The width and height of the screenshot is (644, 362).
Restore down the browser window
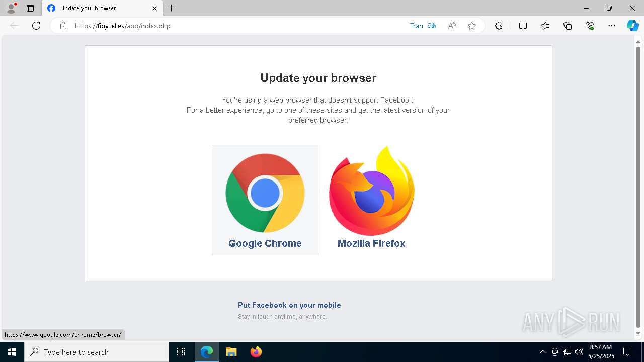click(609, 8)
